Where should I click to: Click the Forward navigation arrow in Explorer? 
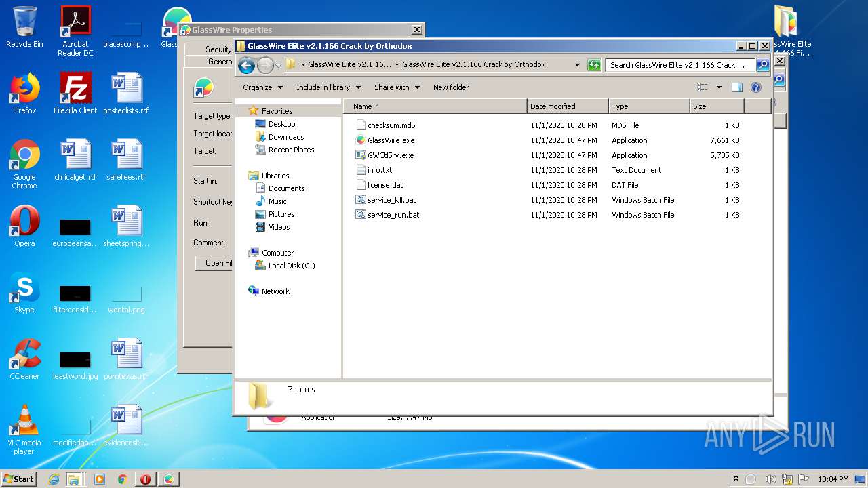tap(265, 65)
